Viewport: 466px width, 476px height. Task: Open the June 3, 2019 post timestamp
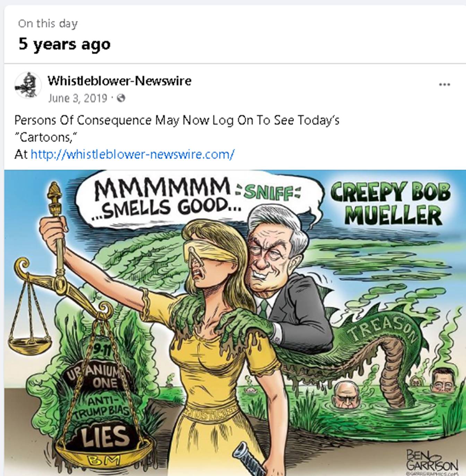[78, 98]
